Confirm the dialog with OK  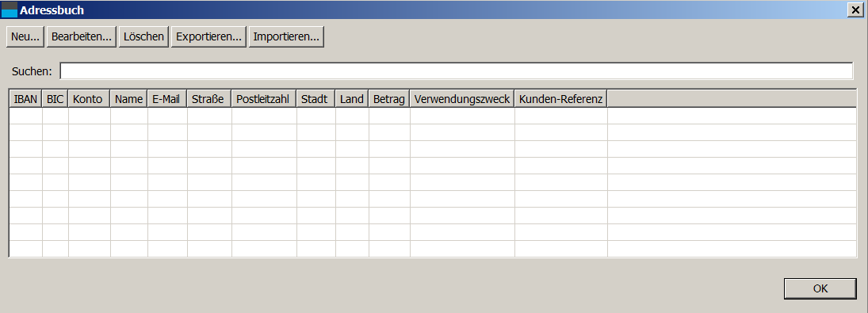(x=820, y=288)
